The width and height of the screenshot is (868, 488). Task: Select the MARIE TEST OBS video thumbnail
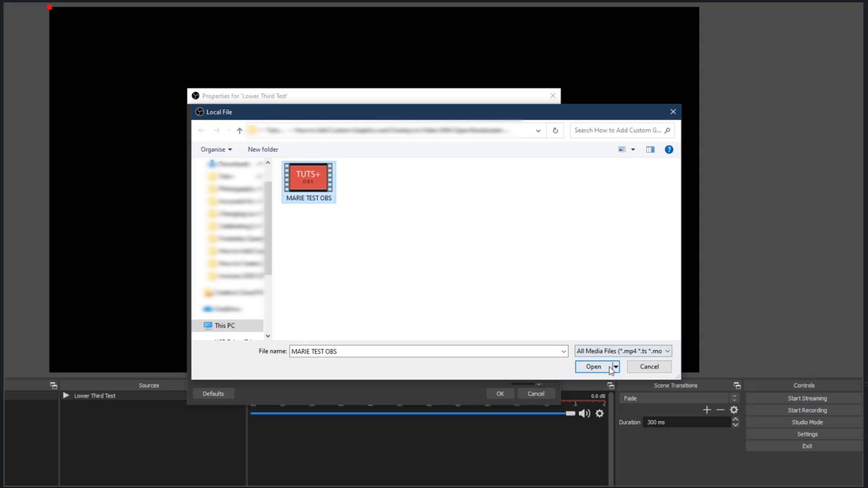(x=309, y=182)
